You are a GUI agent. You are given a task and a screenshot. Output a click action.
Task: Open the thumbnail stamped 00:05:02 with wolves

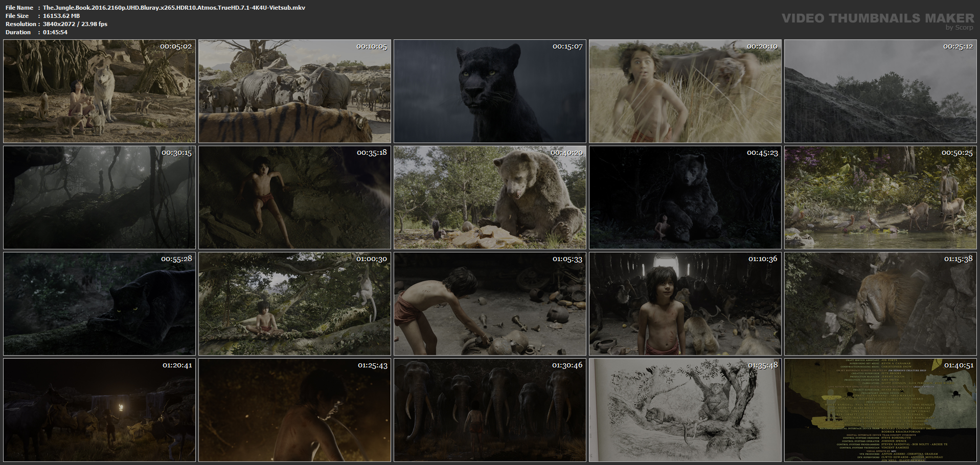(x=99, y=91)
